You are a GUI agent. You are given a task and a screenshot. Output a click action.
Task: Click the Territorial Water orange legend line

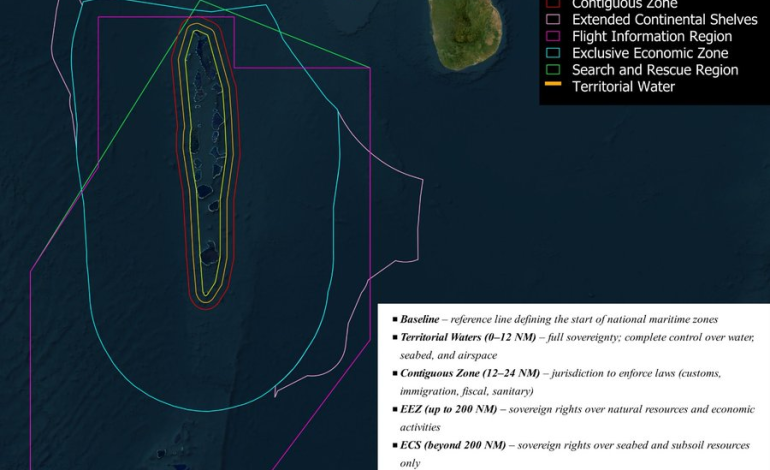(x=553, y=84)
